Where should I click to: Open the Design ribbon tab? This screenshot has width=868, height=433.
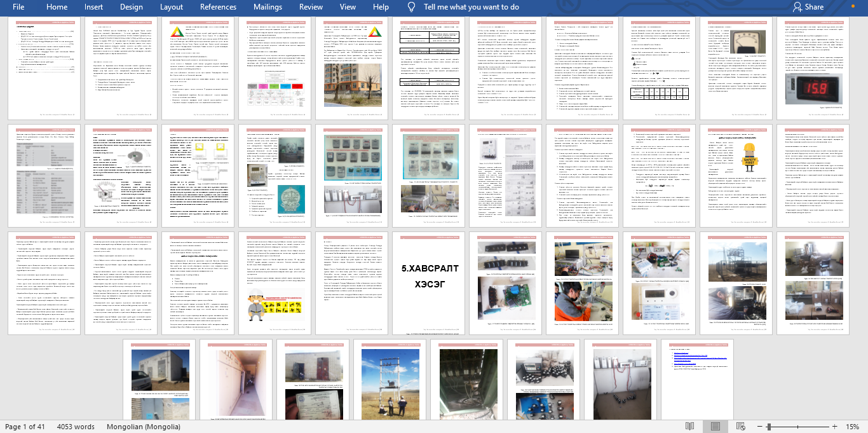(131, 7)
